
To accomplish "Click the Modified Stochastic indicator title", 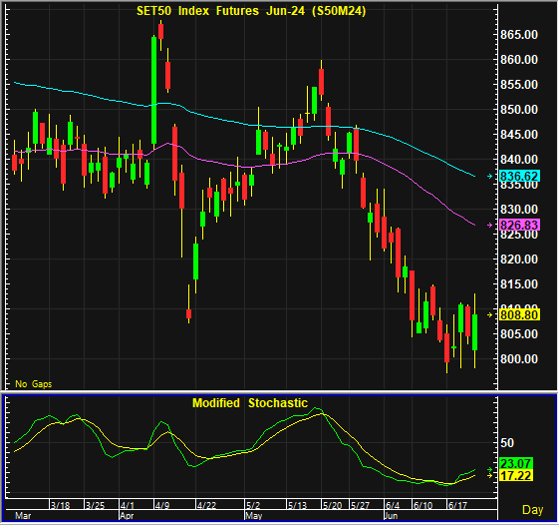I will pos(250,403).
